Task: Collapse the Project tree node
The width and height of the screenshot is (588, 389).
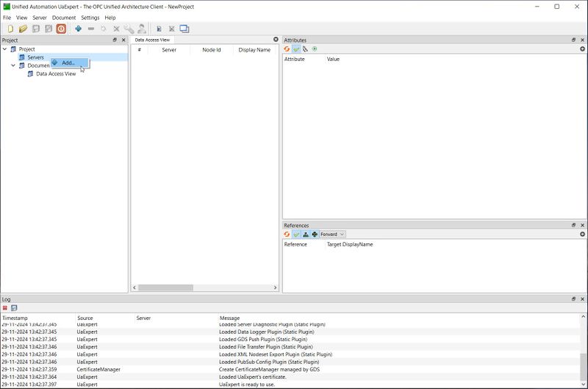Action: [x=5, y=49]
